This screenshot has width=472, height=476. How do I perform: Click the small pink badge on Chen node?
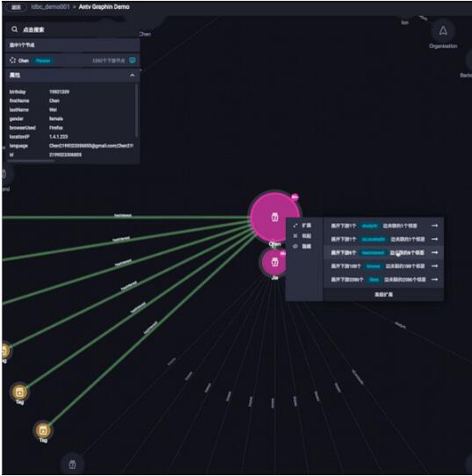point(294,197)
